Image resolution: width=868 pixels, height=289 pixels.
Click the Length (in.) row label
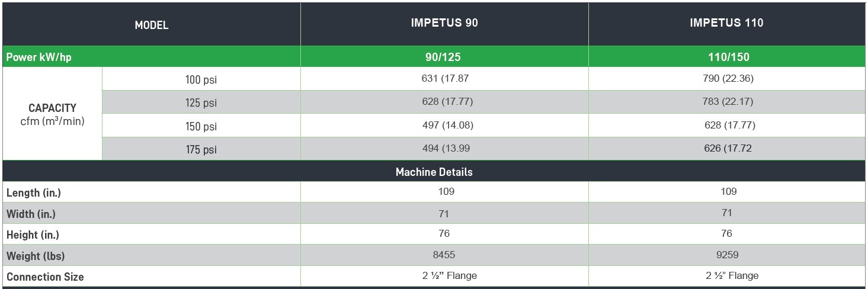point(34,192)
